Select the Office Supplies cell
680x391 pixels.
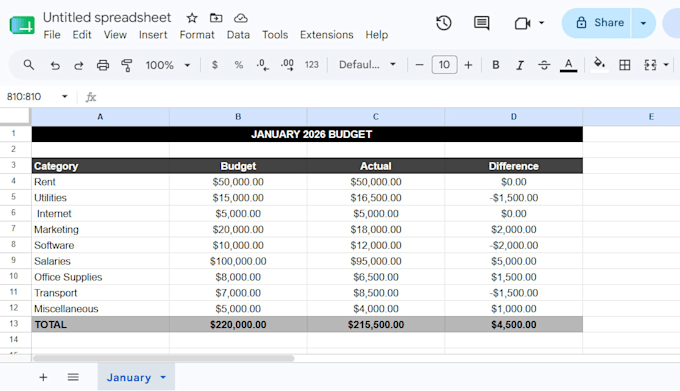click(100, 277)
